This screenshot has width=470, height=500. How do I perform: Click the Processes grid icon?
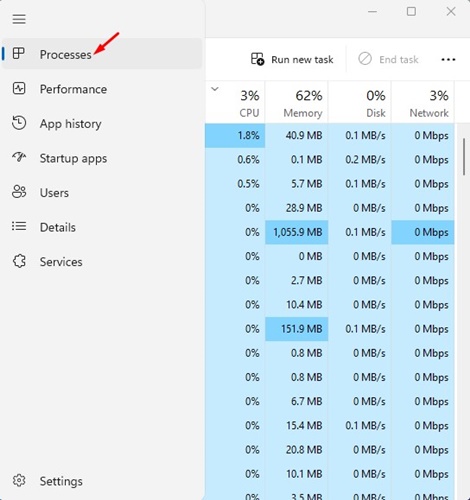(18, 53)
